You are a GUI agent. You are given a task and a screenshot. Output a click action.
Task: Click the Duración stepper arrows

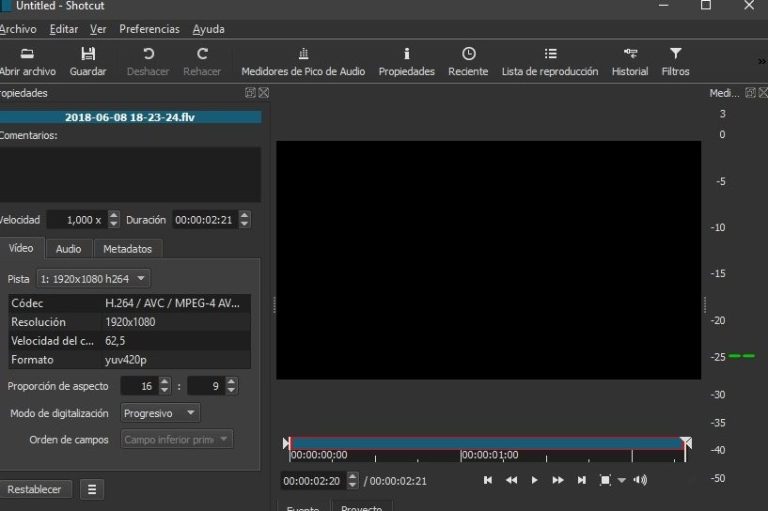pyautogui.click(x=244, y=219)
